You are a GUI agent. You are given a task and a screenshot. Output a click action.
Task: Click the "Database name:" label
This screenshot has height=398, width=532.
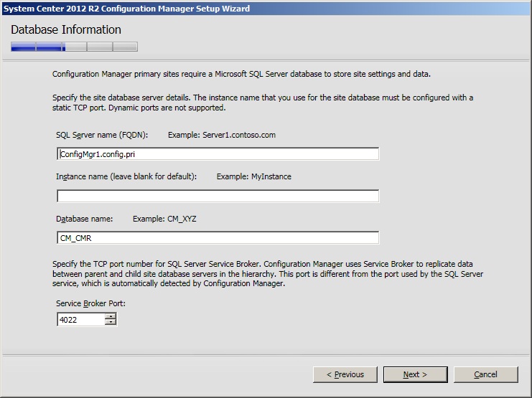[84, 219]
